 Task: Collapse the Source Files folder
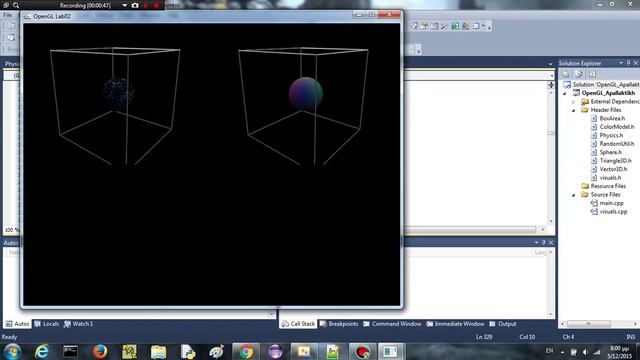(573, 195)
